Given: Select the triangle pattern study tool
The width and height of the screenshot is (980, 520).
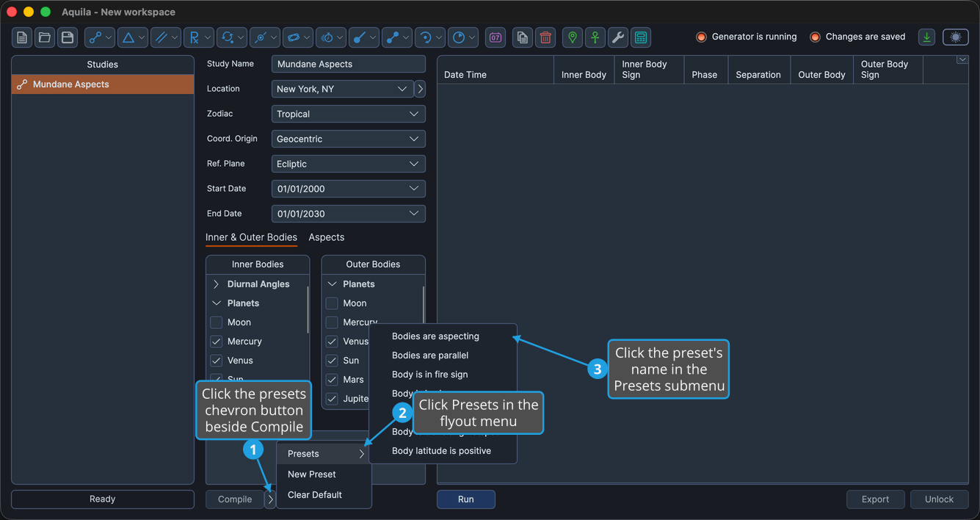Looking at the screenshot, I should pyautogui.click(x=133, y=37).
